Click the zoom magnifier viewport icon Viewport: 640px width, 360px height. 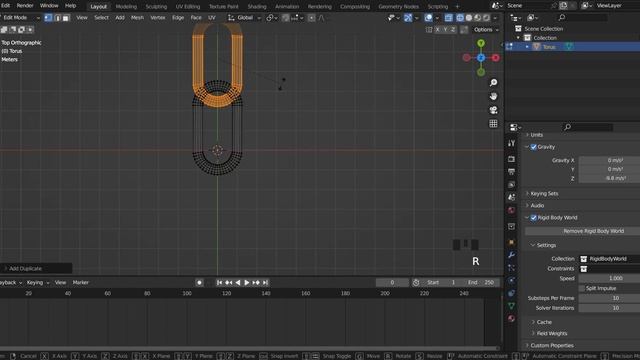(493, 83)
